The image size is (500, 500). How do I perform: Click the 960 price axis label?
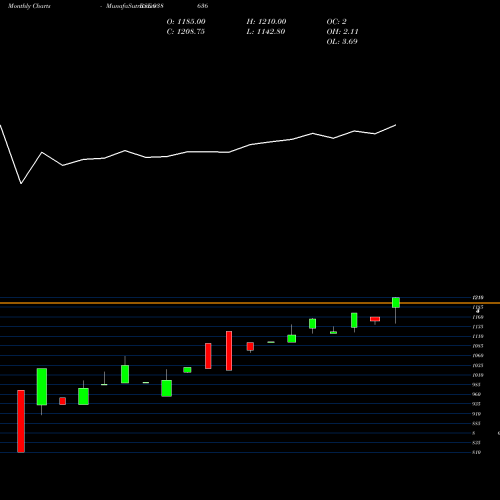477,394
